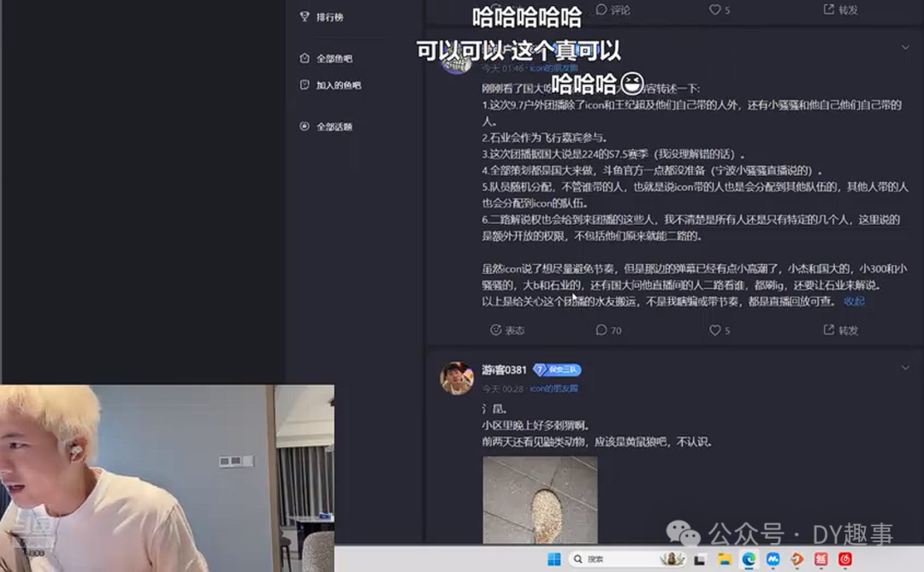Viewport: 924px width, 572px height.
Task: Click the 评论 comment icon on topmost post
Action: 601,9
